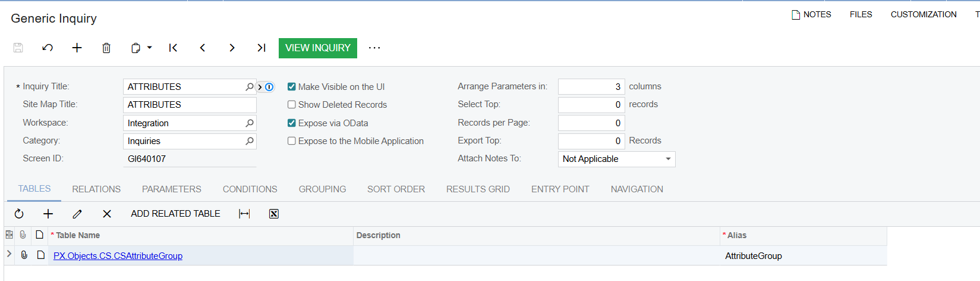The image size is (980, 281).
Task: Delete the current inquiry
Action: point(106,48)
